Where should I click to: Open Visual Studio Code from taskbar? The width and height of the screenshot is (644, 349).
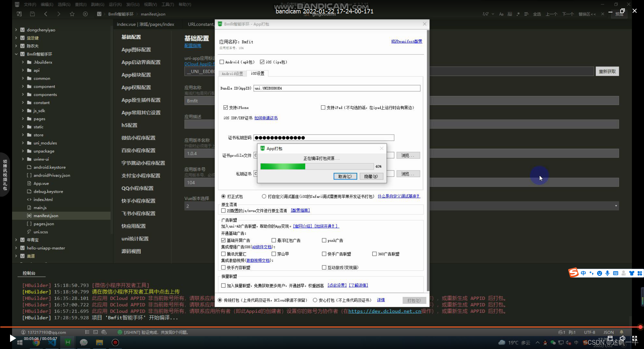[52, 342]
